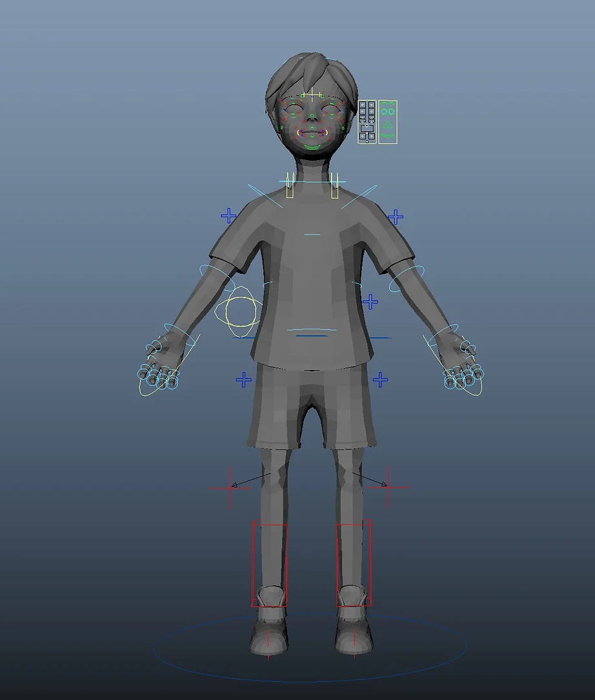Image resolution: width=595 pixels, height=700 pixels.
Task: Select the cyan elbow ring on viewer's-left arm
Action: click(x=217, y=278)
